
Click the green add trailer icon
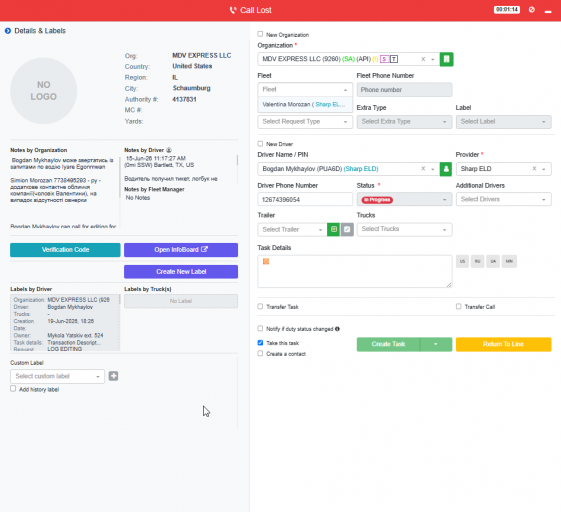pyautogui.click(x=333, y=229)
